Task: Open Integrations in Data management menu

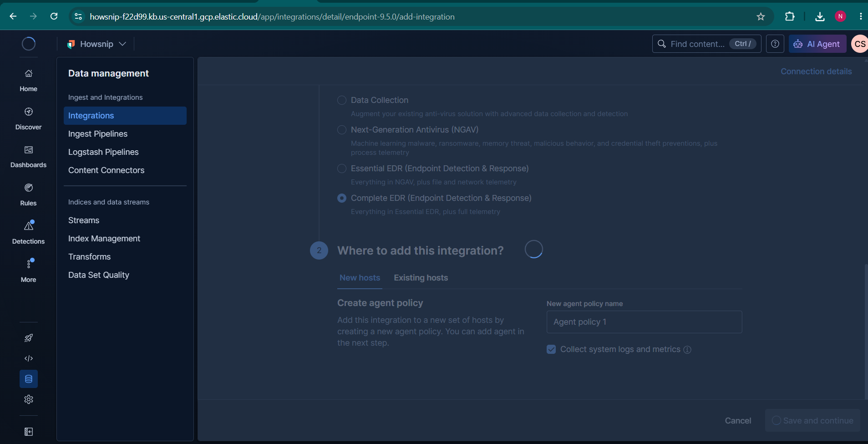Action: (x=125, y=116)
